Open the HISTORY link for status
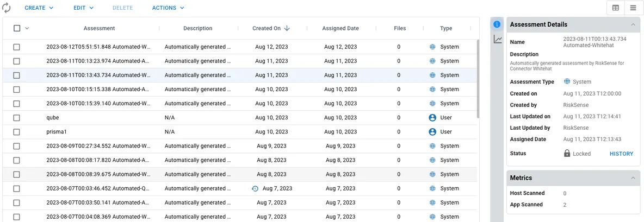The image size is (644, 222). click(x=621, y=154)
